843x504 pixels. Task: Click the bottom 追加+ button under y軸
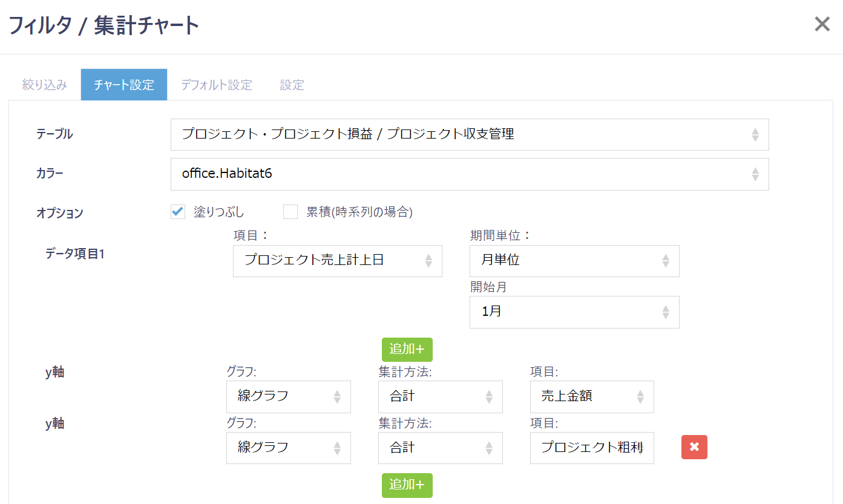point(407,485)
